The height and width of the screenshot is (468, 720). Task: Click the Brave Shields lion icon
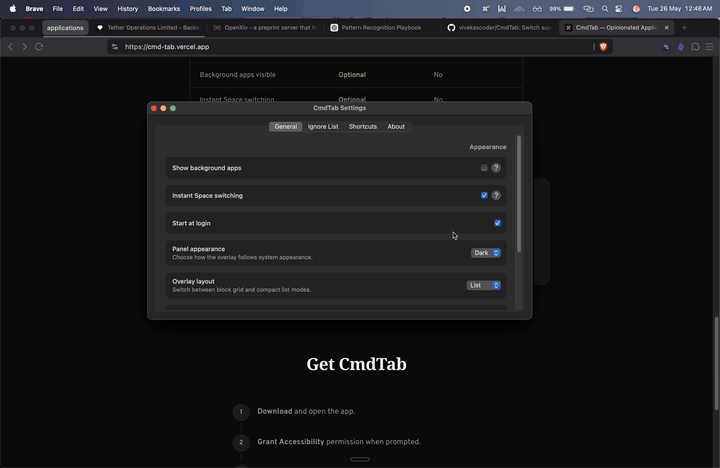click(x=603, y=46)
